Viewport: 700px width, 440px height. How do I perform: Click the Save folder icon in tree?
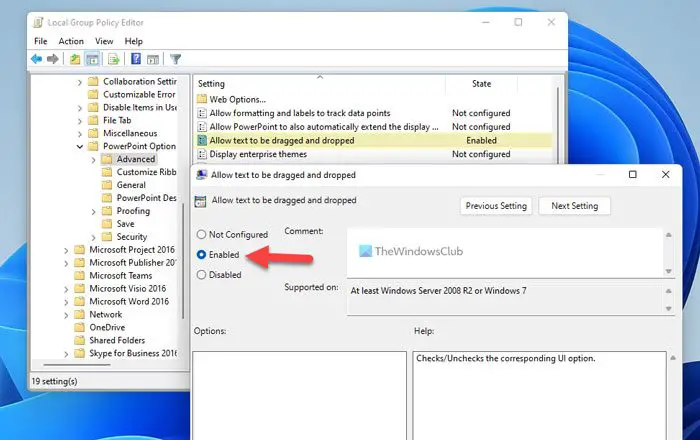coord(107,224)
